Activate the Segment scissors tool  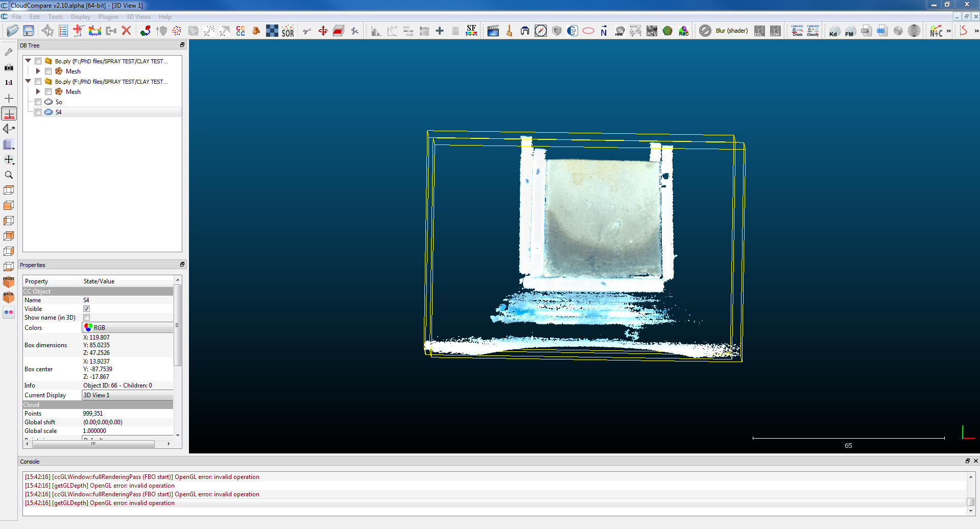point(307,31)
